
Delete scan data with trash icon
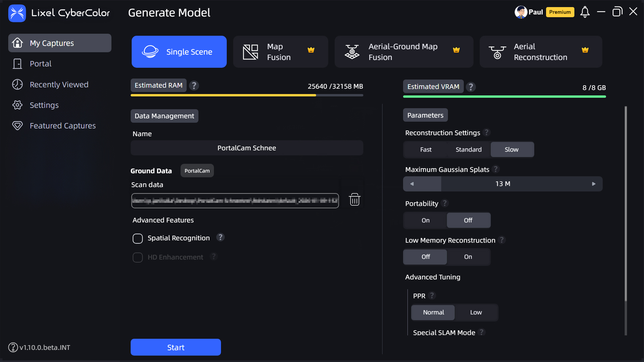click(354, 200)
